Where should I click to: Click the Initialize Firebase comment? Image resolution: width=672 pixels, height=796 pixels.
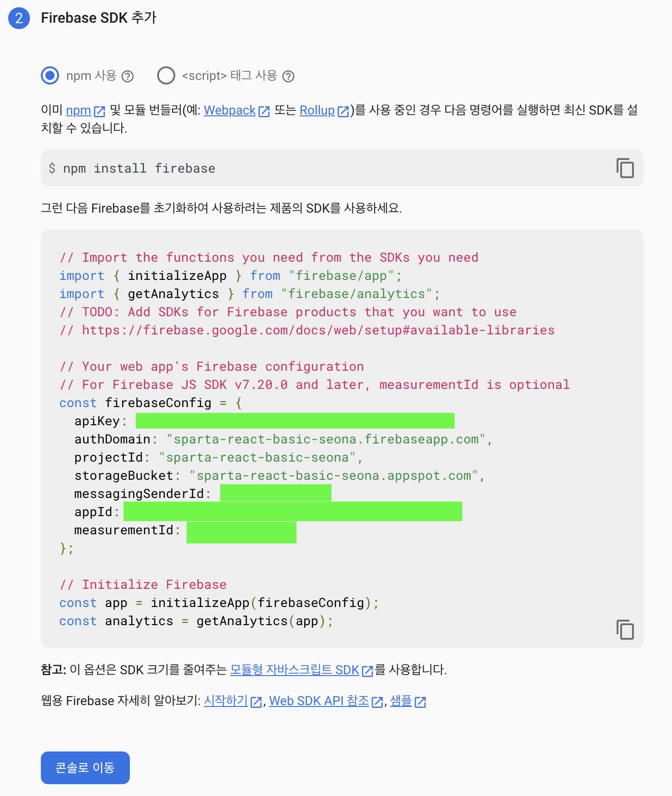(x=143, y=585)
